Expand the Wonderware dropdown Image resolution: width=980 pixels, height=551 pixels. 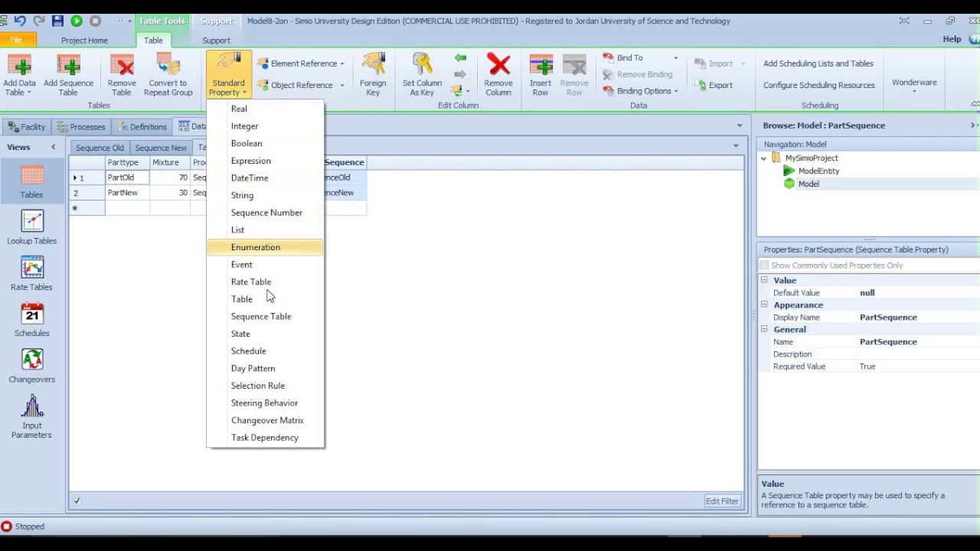pos(913,86)
